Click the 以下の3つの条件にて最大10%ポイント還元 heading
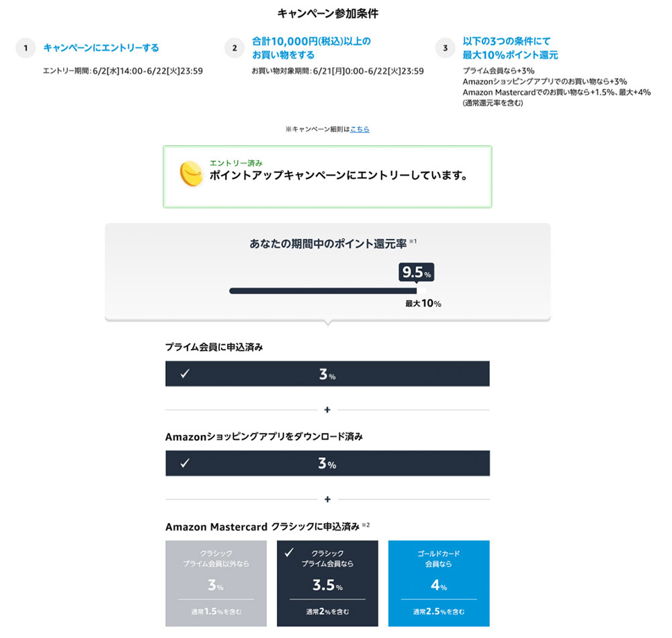The width and height of the screenshot is (672, 638). pyautogui.click(x=511, y=48)
